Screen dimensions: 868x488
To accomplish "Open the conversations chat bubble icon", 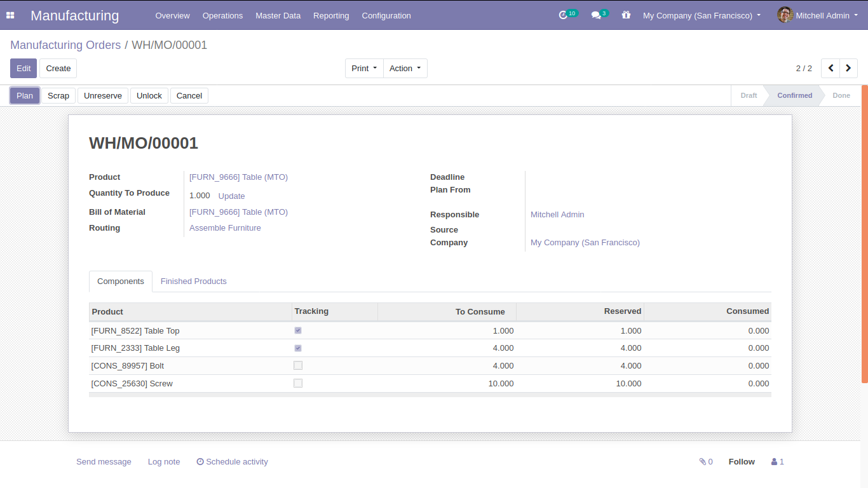I will (x=596, y=15).
